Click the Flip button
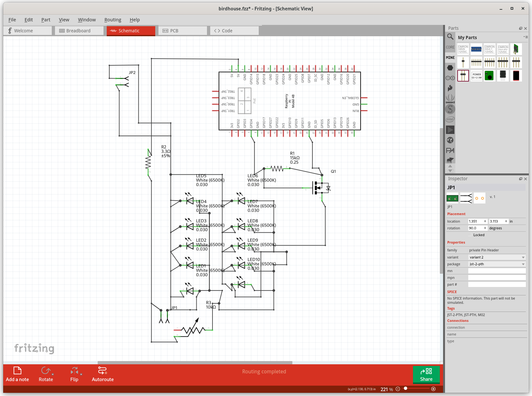The width and height of the screenshot is (532, 396). pyautogui.click(x=74, y=374)
